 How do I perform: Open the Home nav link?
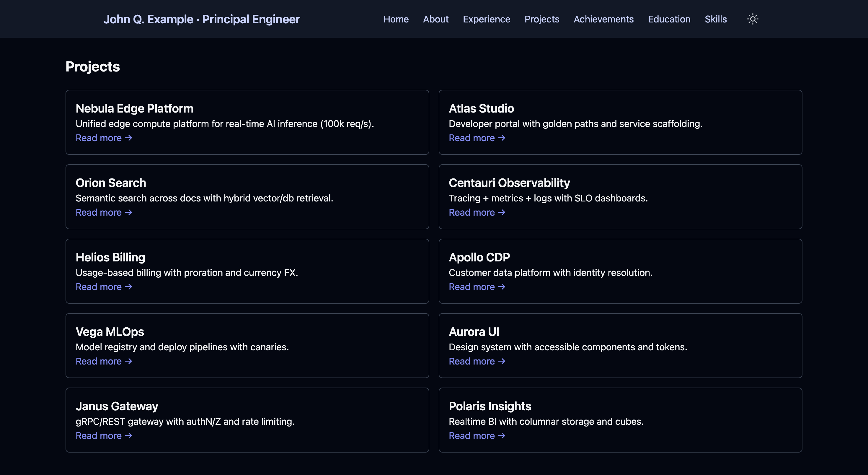396,19
